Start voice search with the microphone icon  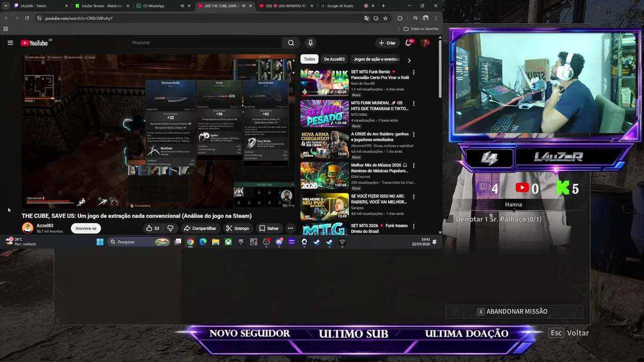tap(310, 43)
